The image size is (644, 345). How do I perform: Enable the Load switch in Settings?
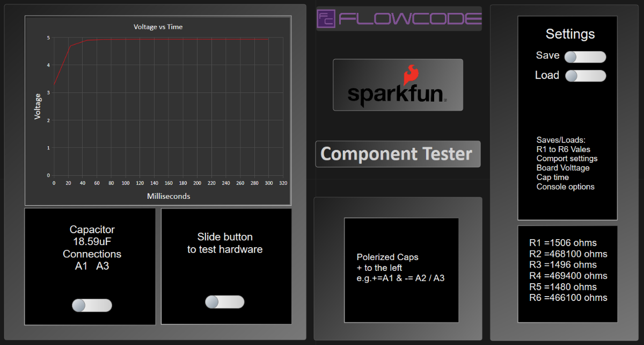pos(585,76)
